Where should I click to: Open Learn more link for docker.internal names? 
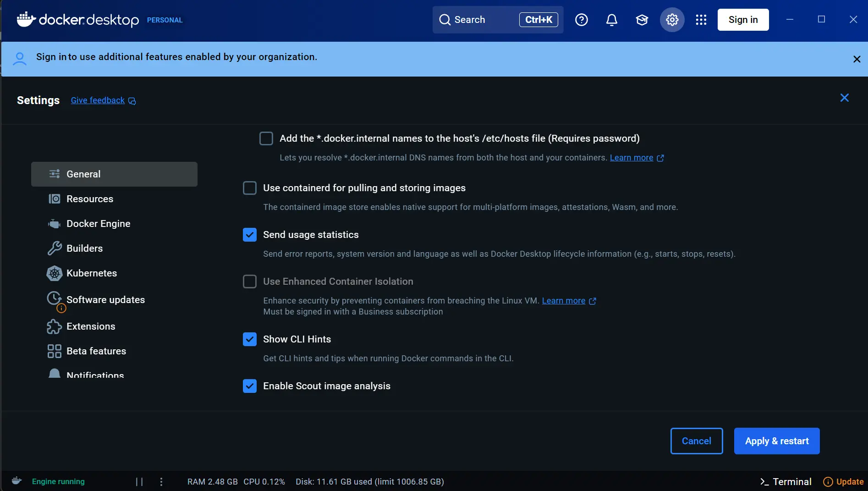632,158
